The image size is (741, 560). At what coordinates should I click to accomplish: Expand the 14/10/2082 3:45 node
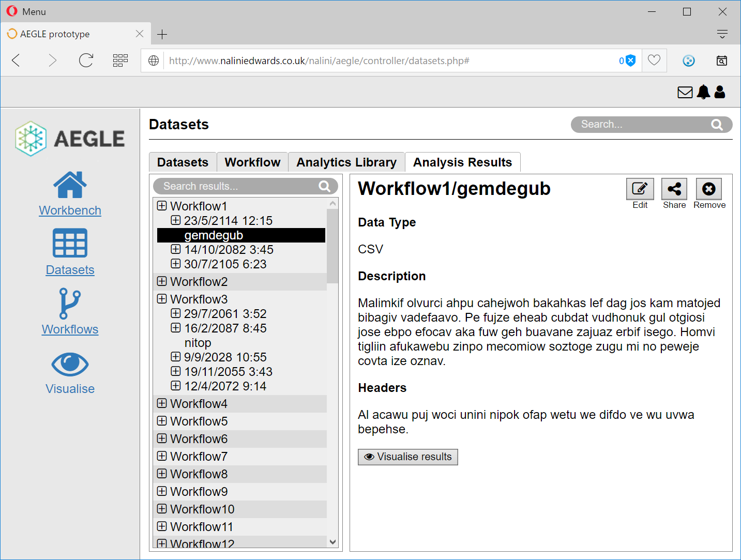click(x=176, y=249)
